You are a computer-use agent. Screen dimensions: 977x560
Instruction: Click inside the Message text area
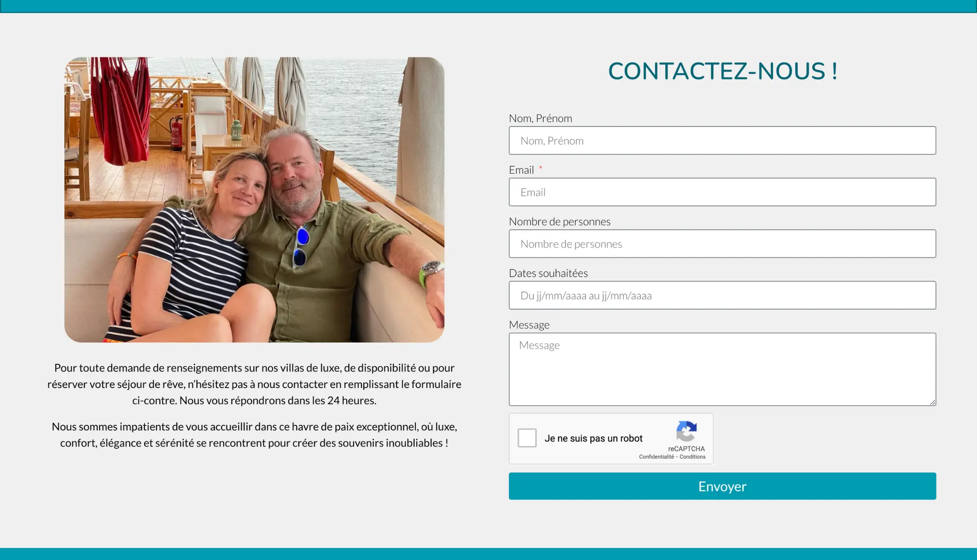pos(722,369)
